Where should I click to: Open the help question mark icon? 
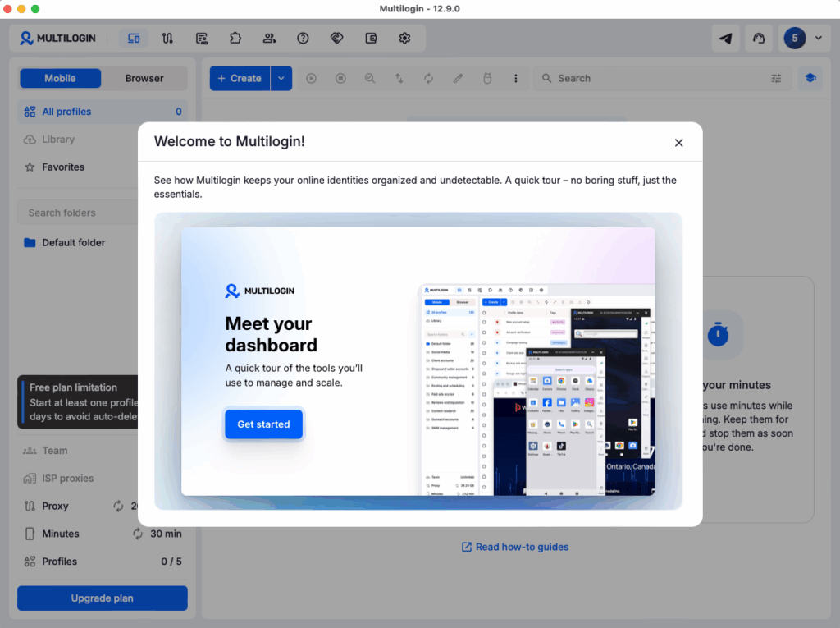pyautogui.click(x=304, y=38)
